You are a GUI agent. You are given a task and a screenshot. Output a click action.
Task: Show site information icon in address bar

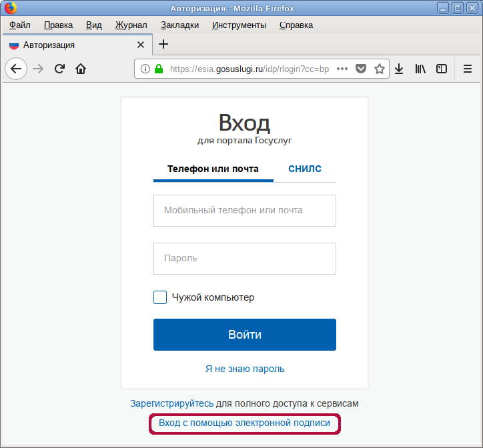coord(145,69)
